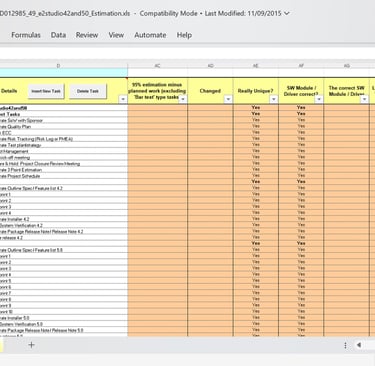Image resolution: width=375 pixels, height=366 pixels.
Task: Select the 3 Point Estimation task row
Action: 63,170
